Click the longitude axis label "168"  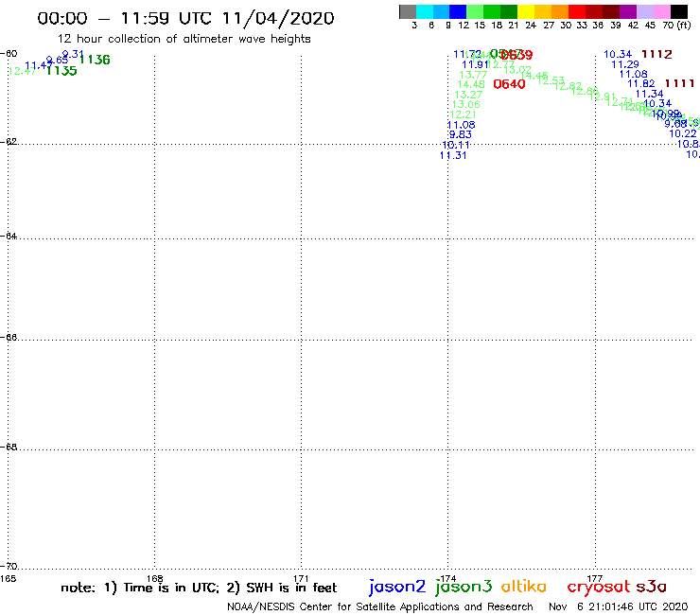155,579
